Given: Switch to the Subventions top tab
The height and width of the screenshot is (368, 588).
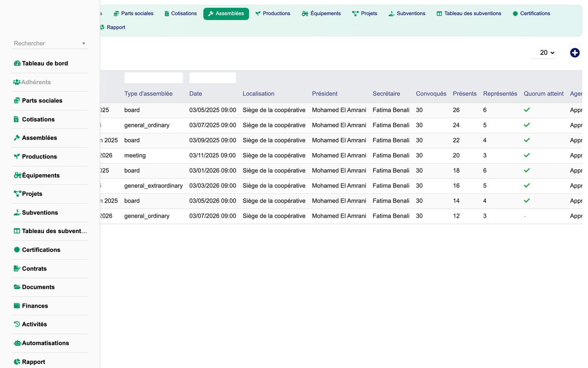Looking at the screenshot, I should [x=407, y=14].
